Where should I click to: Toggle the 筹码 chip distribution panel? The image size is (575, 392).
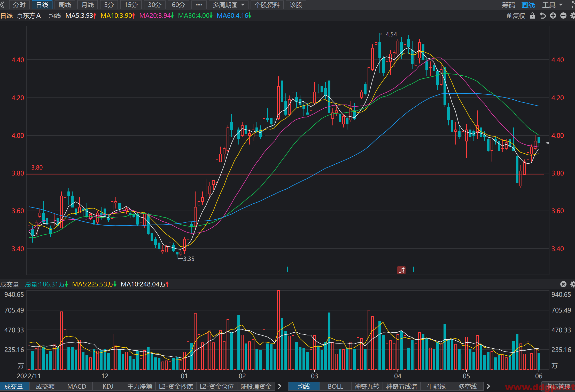[508, 5]
